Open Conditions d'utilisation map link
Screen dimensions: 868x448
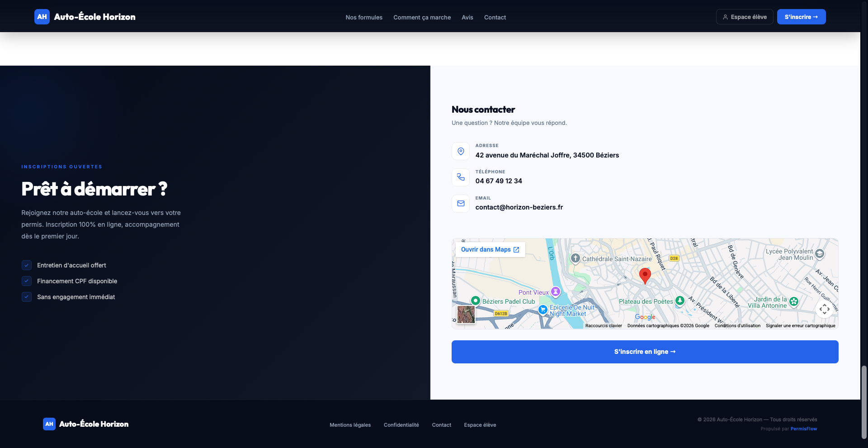point(737,325)
